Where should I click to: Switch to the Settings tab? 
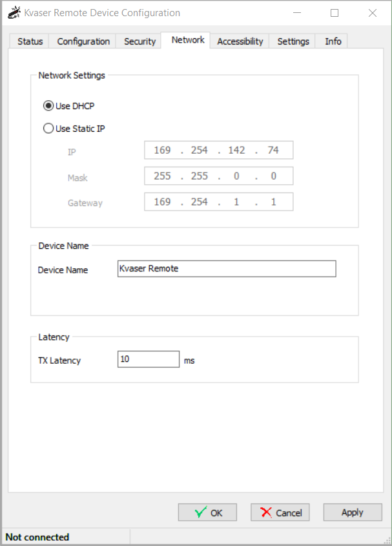coord(293,41)
